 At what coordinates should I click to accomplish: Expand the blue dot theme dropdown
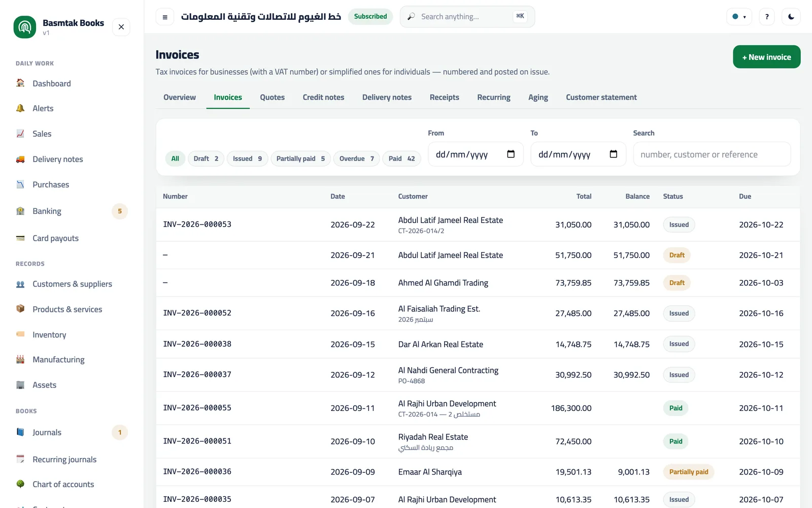pos(739,17)
